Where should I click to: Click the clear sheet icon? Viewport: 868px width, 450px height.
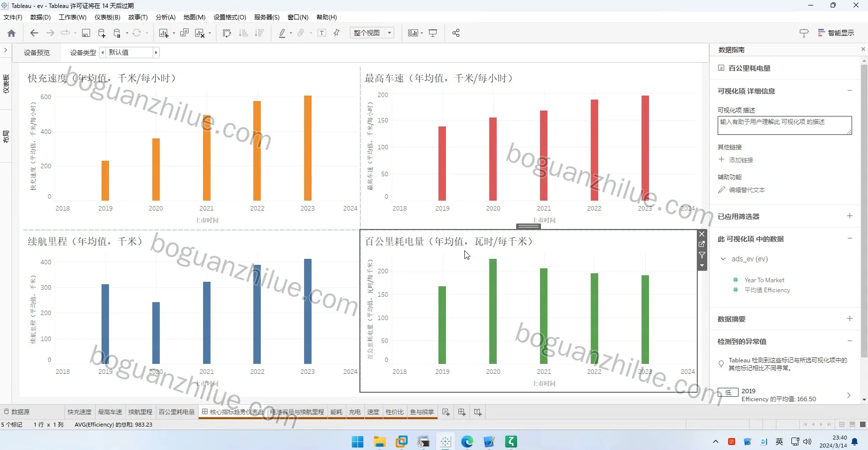(200, 33)
